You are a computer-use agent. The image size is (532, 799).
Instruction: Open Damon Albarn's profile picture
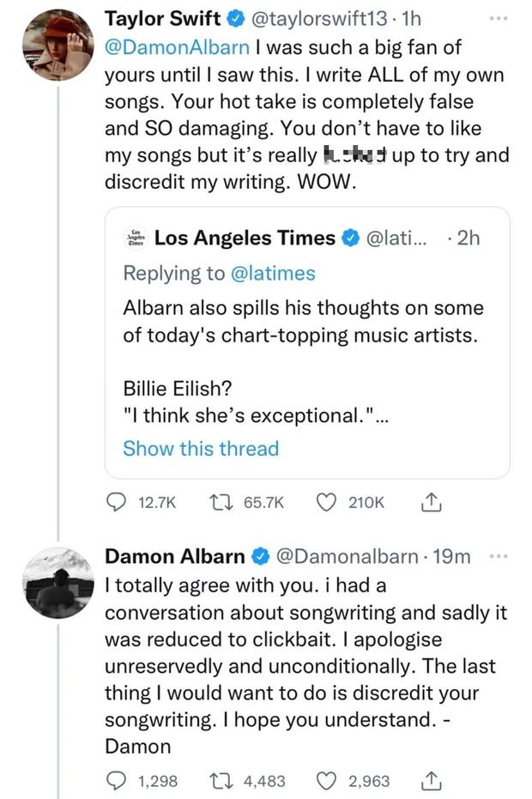(57, 582)
